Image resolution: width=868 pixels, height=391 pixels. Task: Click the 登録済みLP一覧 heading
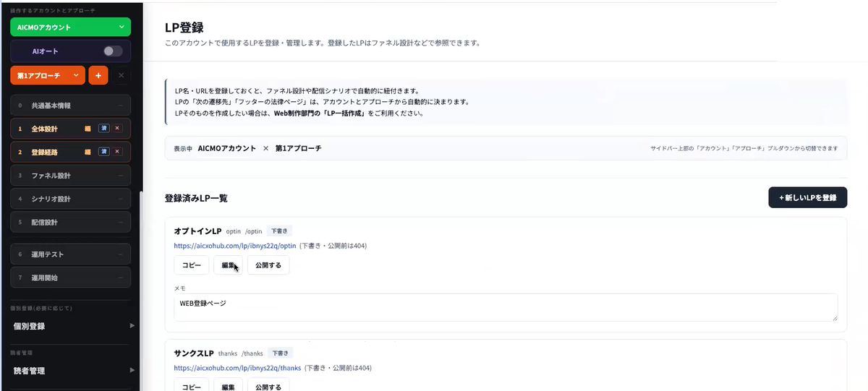point(196,198)
